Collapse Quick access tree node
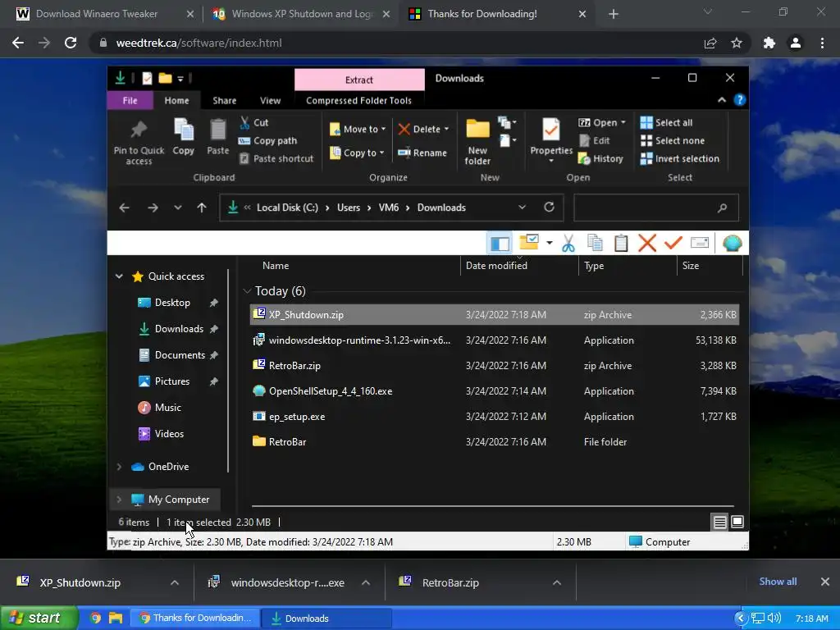 [119, 276]
